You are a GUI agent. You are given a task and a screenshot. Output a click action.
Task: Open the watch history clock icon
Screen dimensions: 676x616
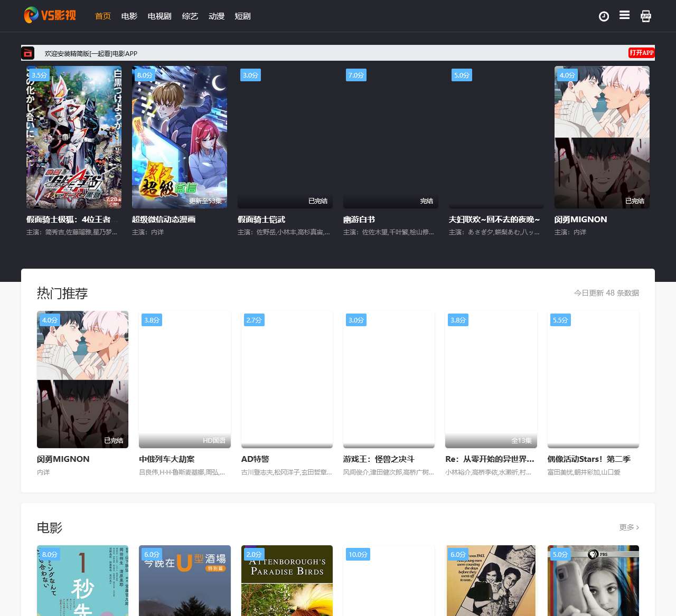tap(603, 16)
